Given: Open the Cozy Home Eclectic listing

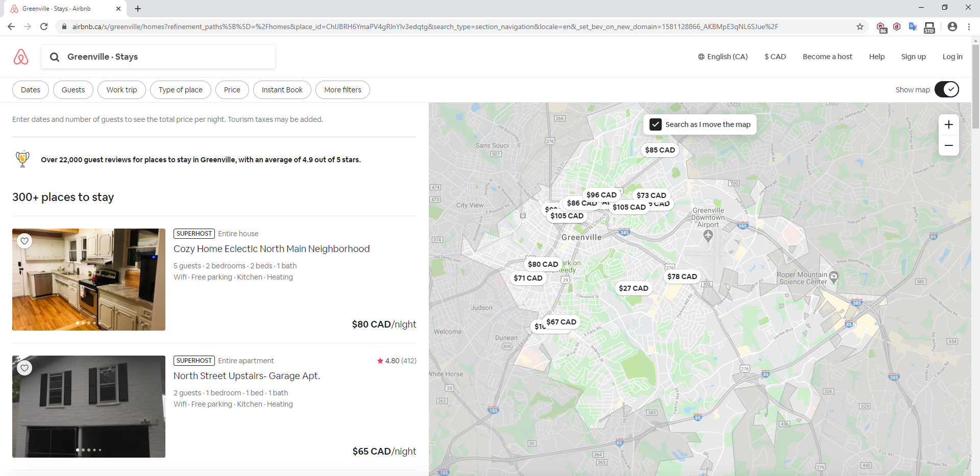Looking at the screenshot, I should 272,248.
